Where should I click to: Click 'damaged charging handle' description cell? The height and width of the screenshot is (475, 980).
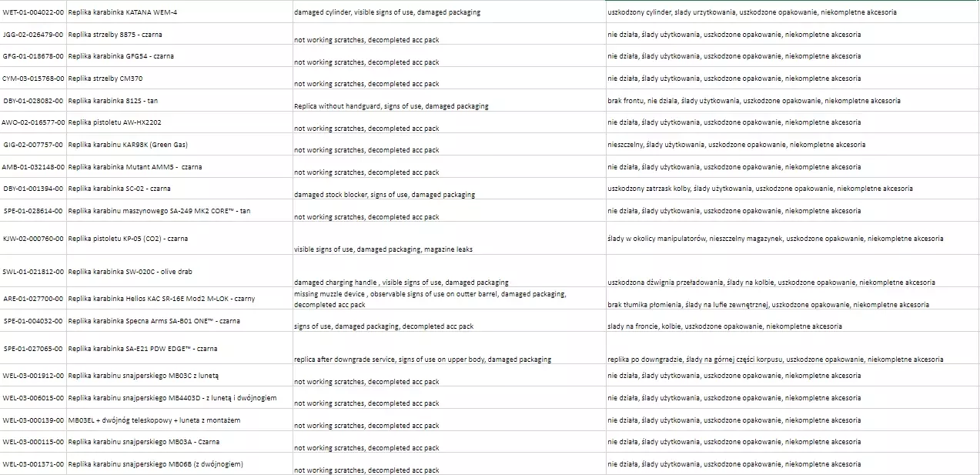[401, 282]
